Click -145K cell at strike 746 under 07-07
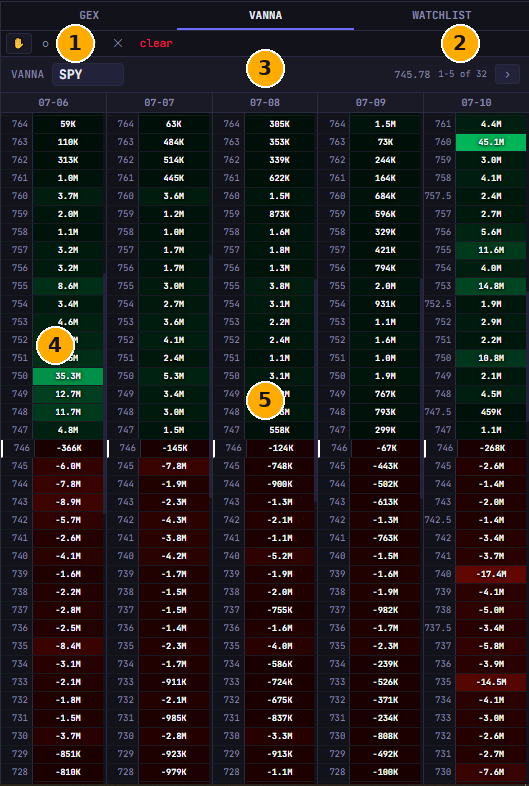529x786 pixels. pyautogui.click(x=174, y=448)
